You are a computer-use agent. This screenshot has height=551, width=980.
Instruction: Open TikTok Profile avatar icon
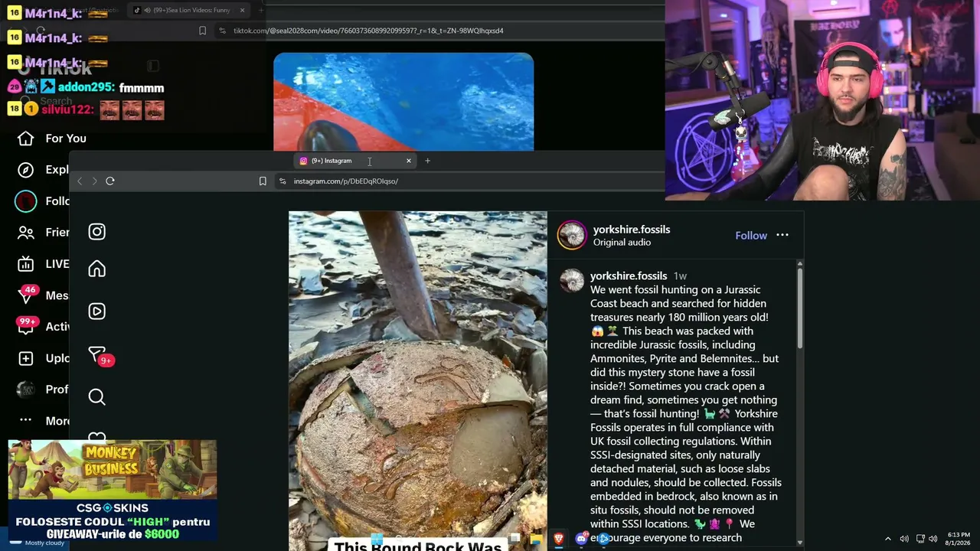pos(26,390)
